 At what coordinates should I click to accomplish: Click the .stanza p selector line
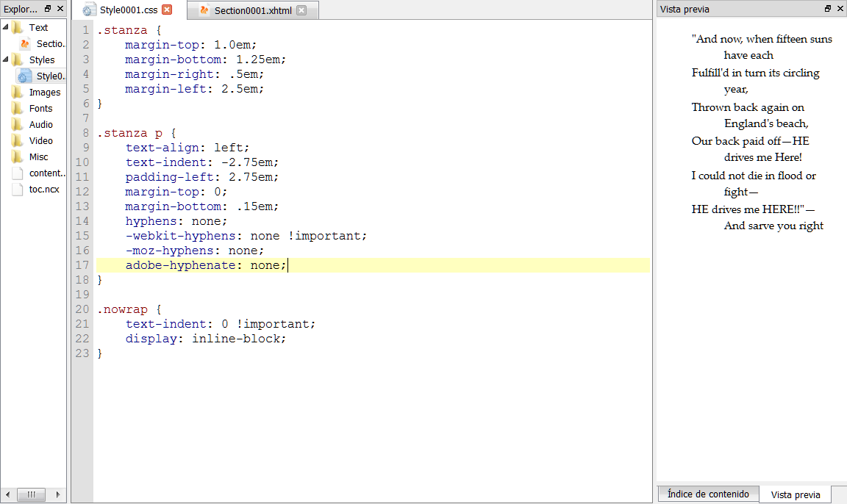(x=137, y=133)
